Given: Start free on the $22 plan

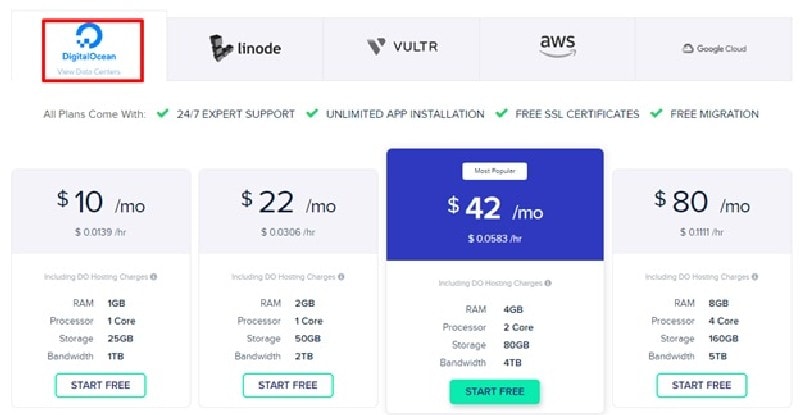Looking at the screenshot, I should tap(288, 385).
